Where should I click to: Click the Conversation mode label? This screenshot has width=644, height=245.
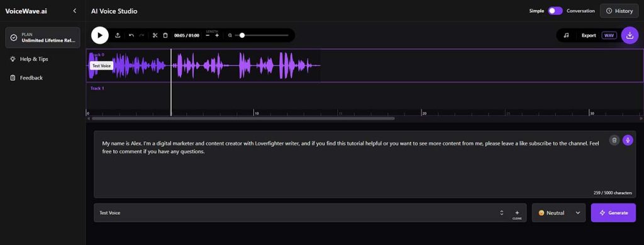[x=580, y=11]
